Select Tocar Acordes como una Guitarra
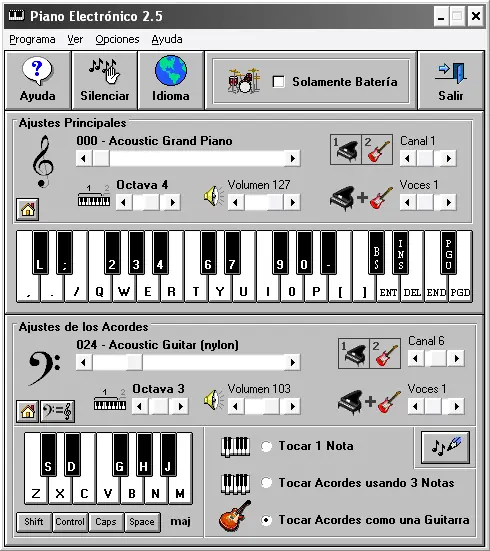 [x=266, y=520]
